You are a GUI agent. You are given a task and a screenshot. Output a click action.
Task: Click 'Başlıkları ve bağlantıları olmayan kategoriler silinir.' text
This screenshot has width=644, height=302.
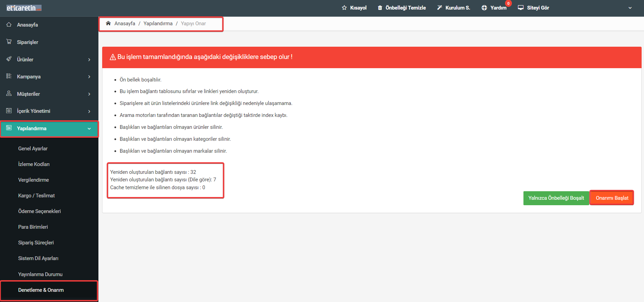(175, 139)
